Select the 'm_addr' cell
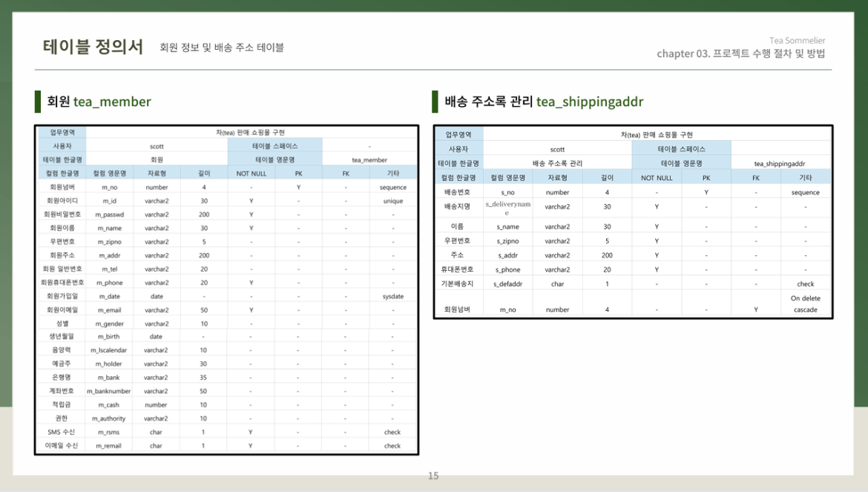 pos(109,255)
